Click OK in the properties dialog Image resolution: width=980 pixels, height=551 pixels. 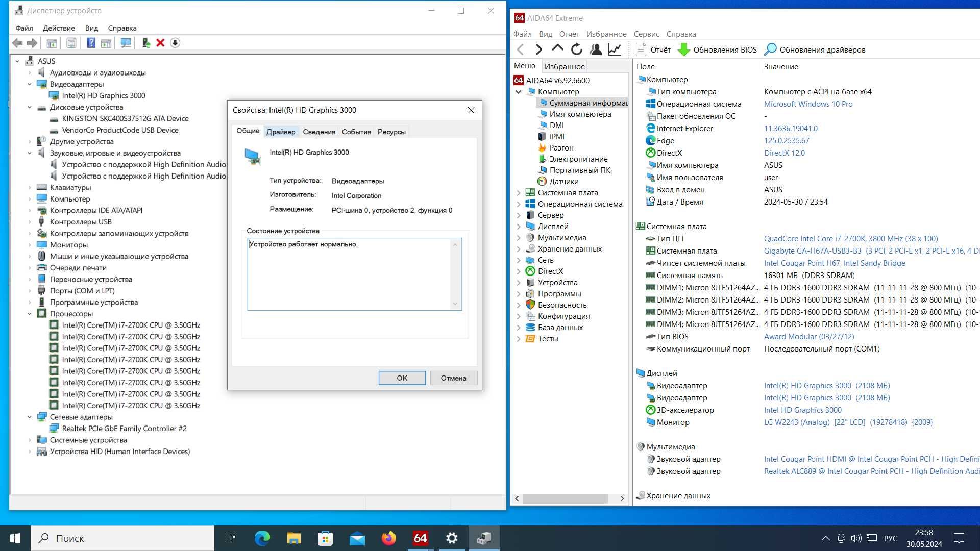402,378
